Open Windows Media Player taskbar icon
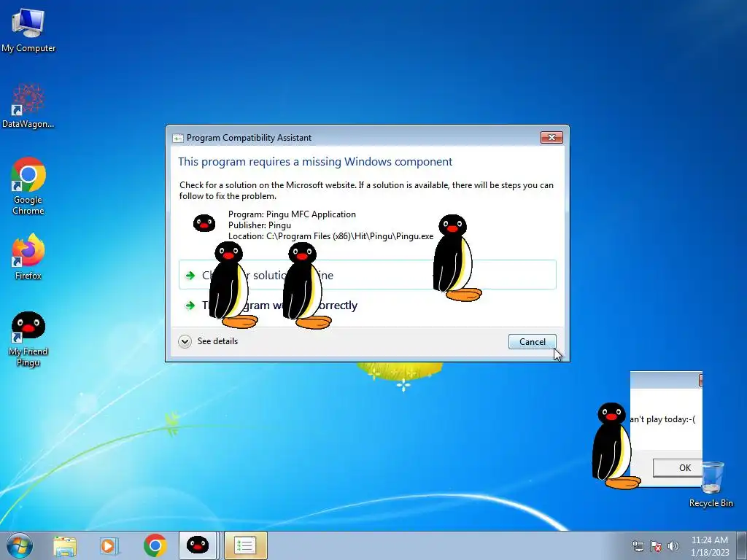The image size is (747, 560). [109, 545]
